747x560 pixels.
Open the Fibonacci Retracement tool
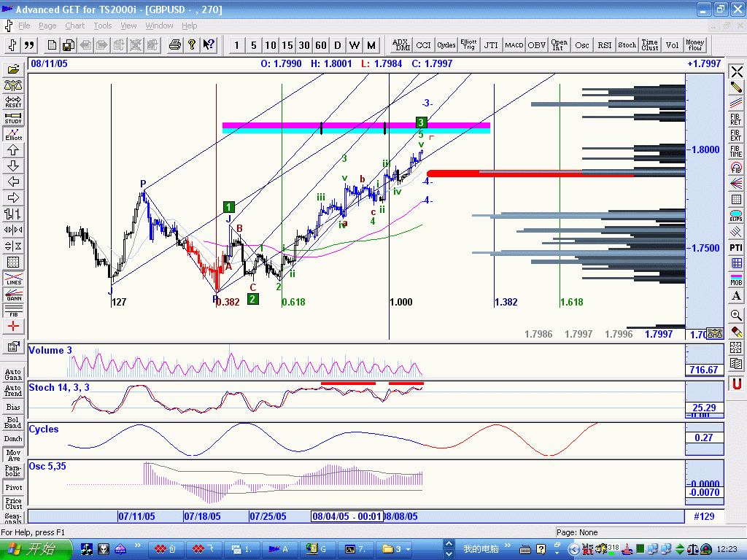[736, 119]
